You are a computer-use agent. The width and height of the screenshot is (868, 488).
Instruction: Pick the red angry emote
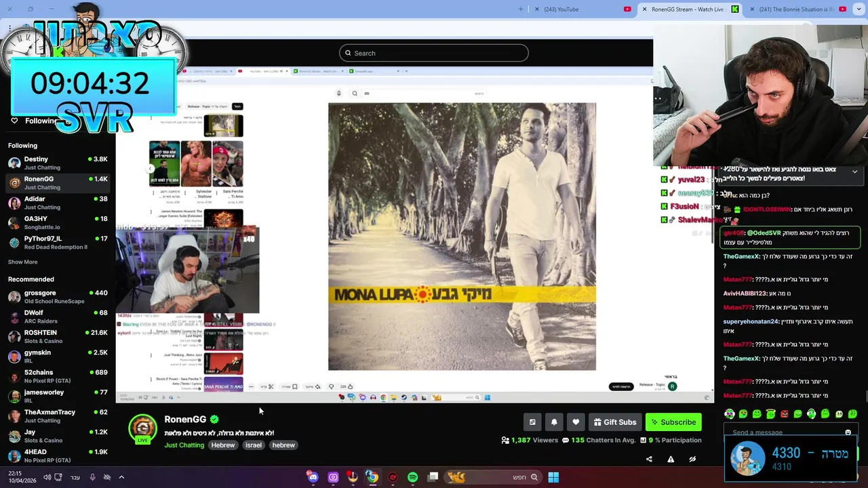[x=784, y=414]
